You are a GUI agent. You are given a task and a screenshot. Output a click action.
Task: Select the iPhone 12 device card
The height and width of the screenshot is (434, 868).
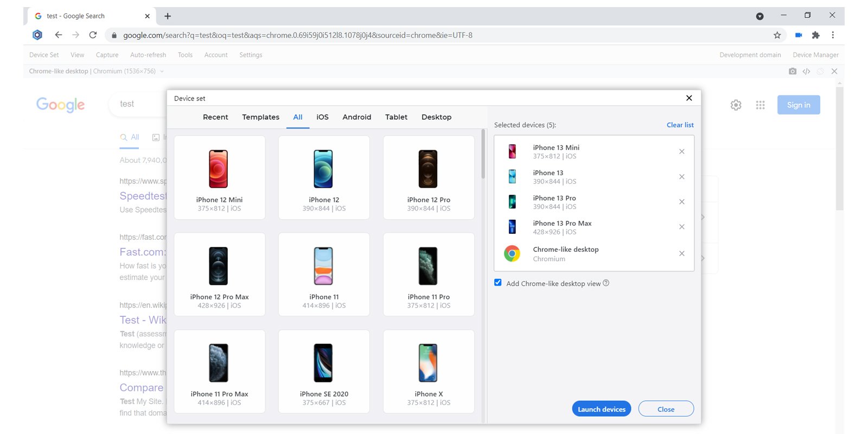(x=324, y=177)
